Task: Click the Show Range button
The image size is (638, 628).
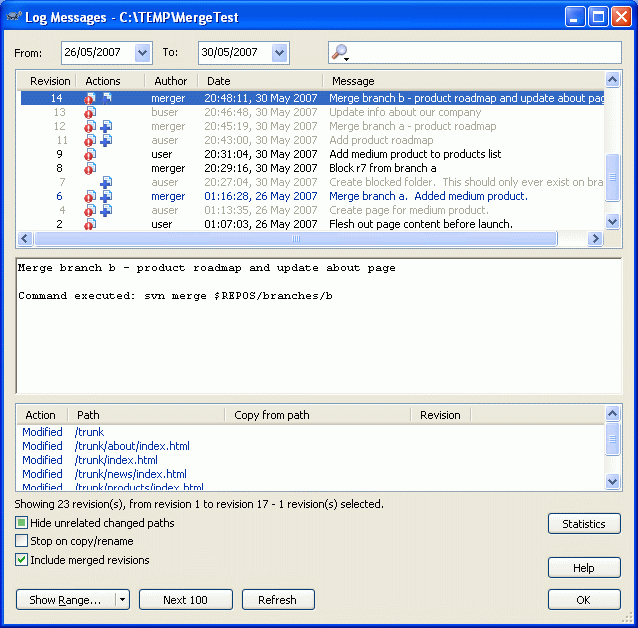Action: pos(66,600)
